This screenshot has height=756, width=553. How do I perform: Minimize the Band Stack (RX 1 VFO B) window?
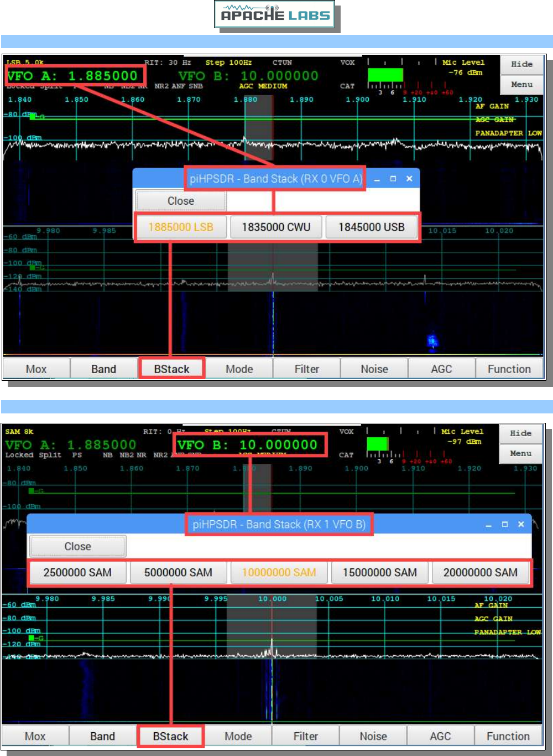(489, 525)
